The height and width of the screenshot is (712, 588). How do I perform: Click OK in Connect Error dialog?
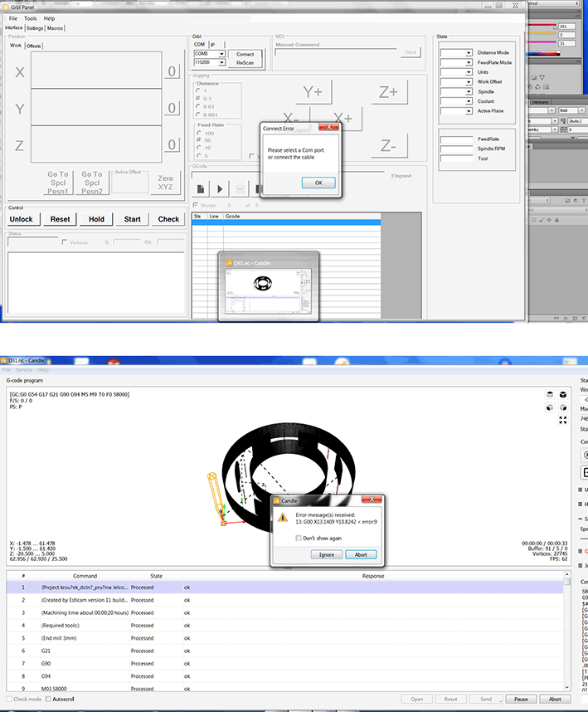click(x=318, y=183)
